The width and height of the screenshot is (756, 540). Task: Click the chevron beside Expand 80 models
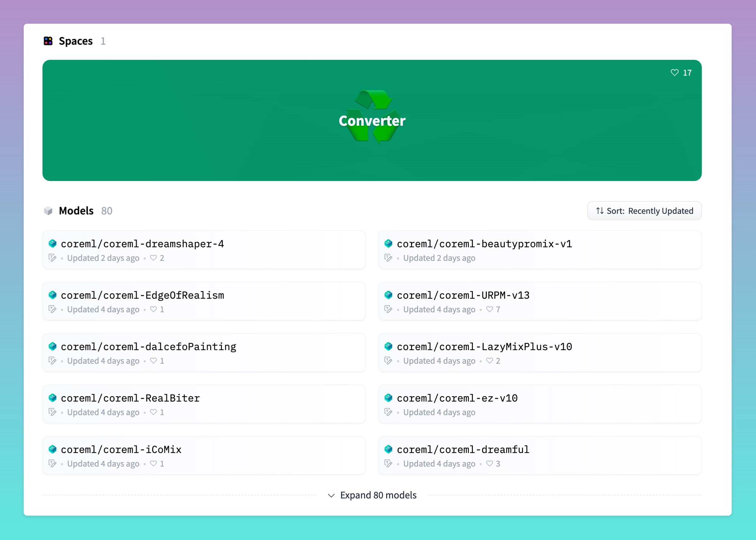coord(331,496)
